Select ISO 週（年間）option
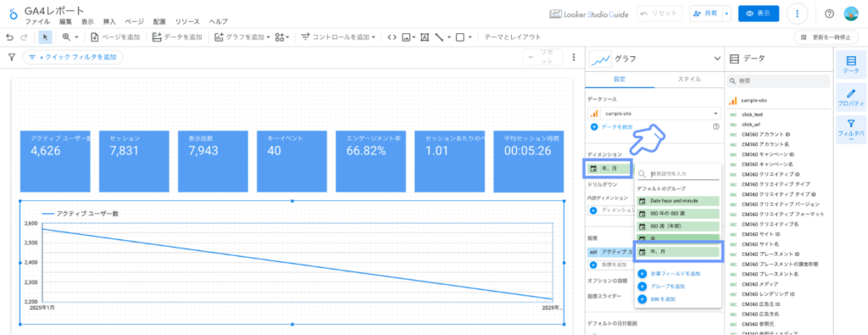The image size is (868, 335). pyautogui.click(x=679, y=226)
